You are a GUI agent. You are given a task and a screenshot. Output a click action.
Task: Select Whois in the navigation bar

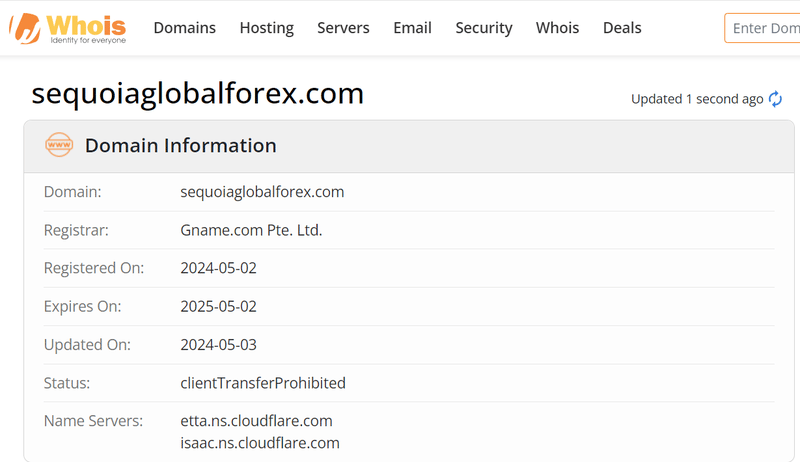pyautogui.click(x=557, y=28)
